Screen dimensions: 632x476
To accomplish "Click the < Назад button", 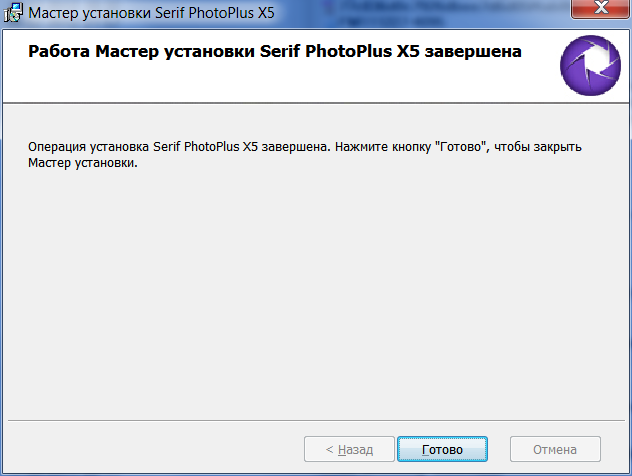I will click(349, 449).
